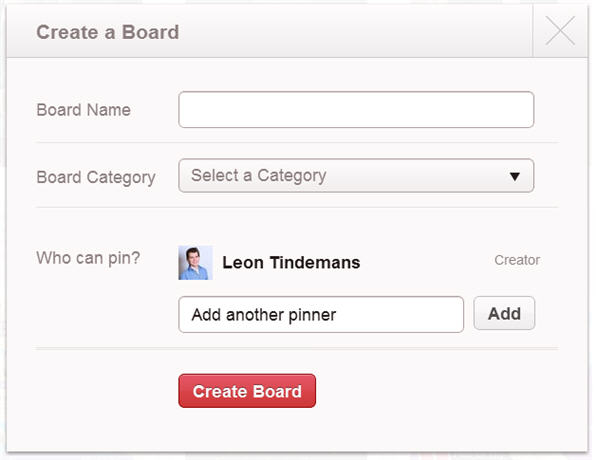Click the creator avatar thumbnail image
This screenshot has width=596, height=460.
tap(195, 263)
